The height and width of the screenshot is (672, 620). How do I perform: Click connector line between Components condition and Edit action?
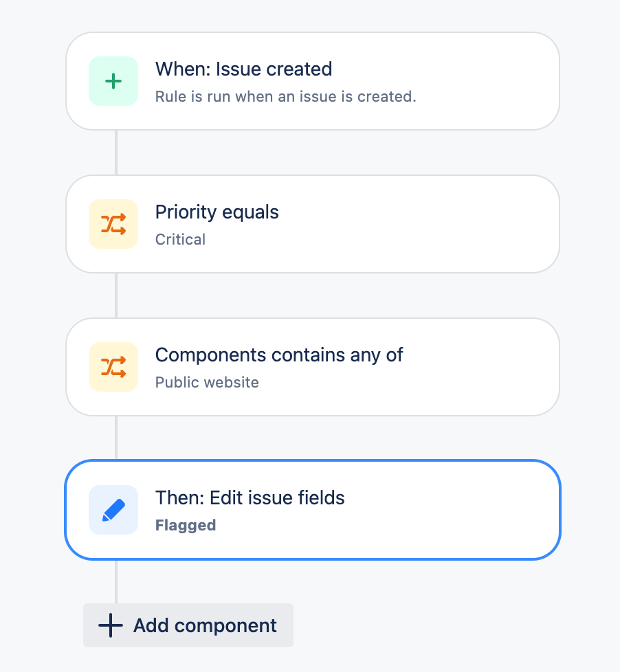(x=116, y=438)
